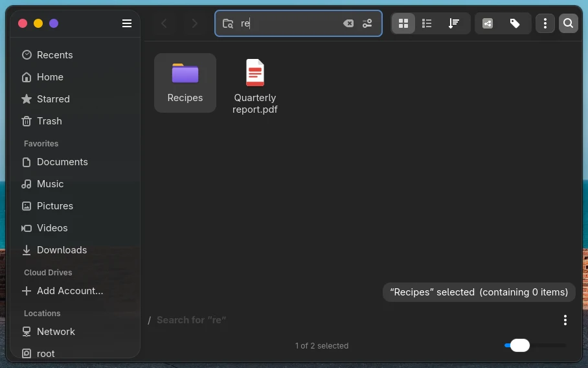The image size is (588, 368).
Task: Click the "1 of 2 selected" status text
Action: (322, 346)
